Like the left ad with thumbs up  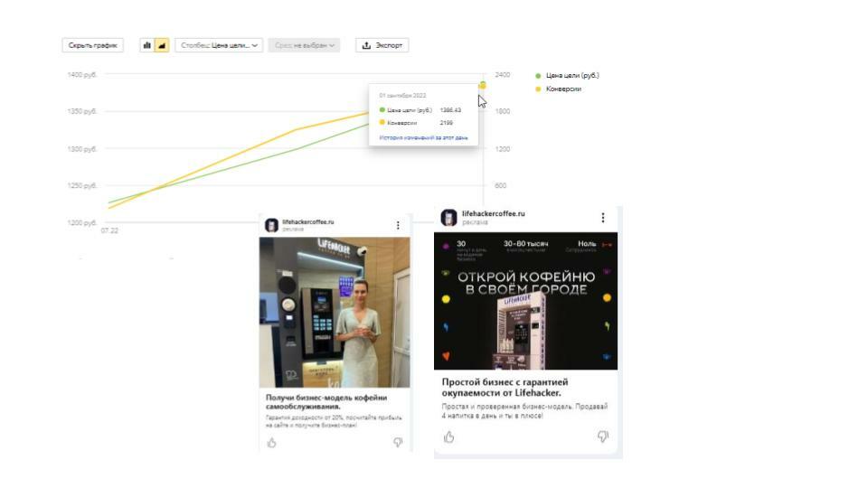click(272, 443)
